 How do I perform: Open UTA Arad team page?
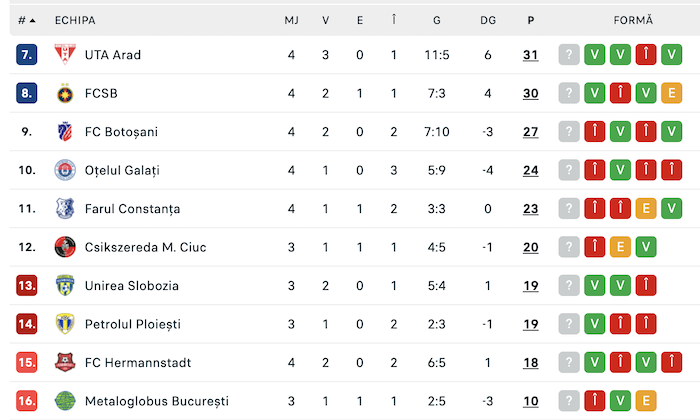pyautogui.click(x=112, y=55)
